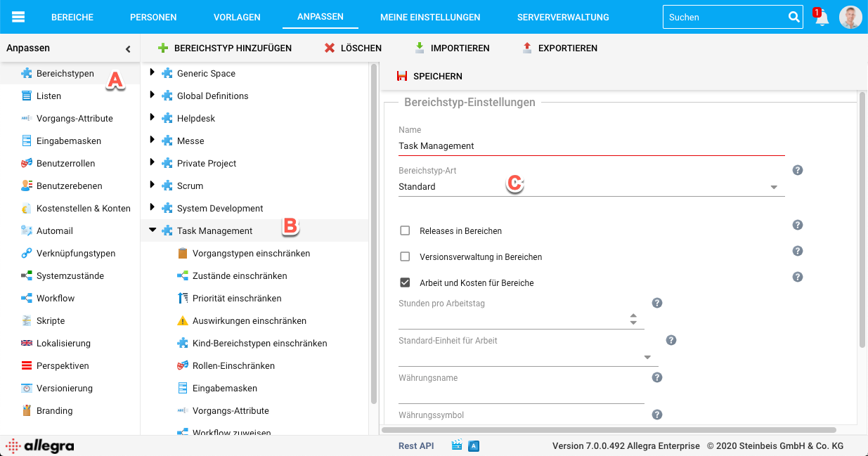This screenshot has height=456, width=868.
Task: Click the search magnifier icon
Action: coord(793,17)
